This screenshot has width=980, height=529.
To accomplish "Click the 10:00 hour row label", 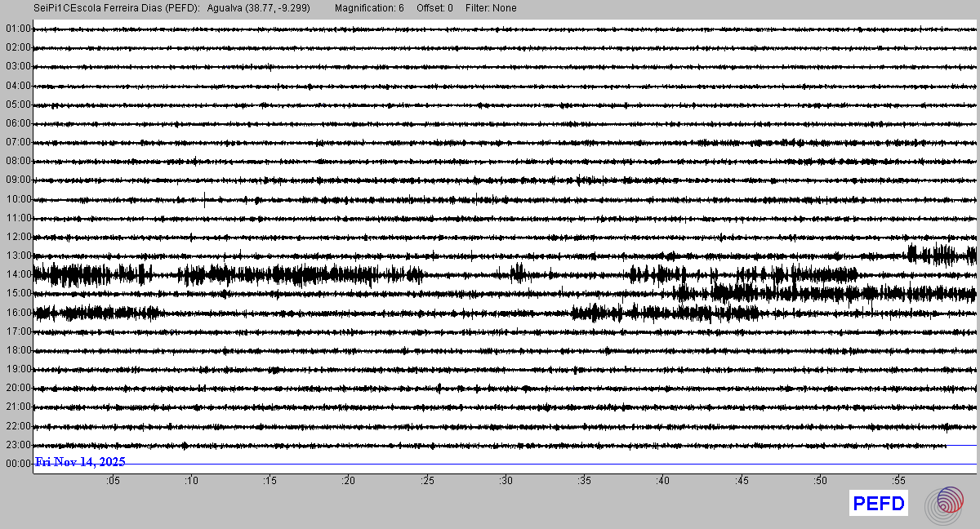I will [18, 199].
